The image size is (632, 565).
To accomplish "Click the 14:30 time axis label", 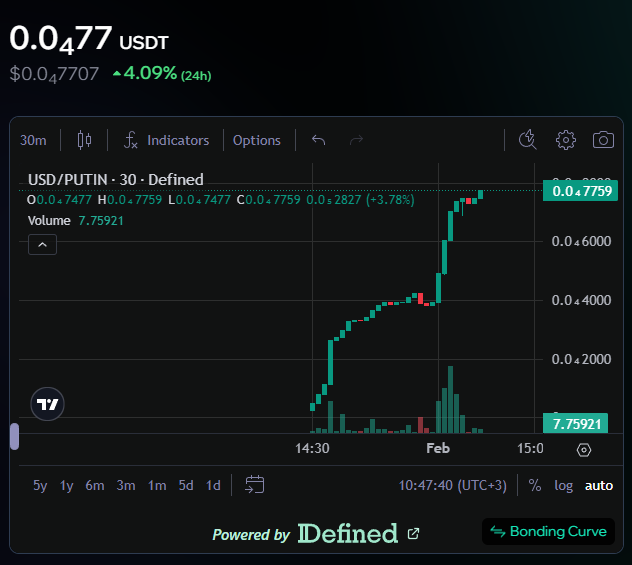I will point(312,448).
